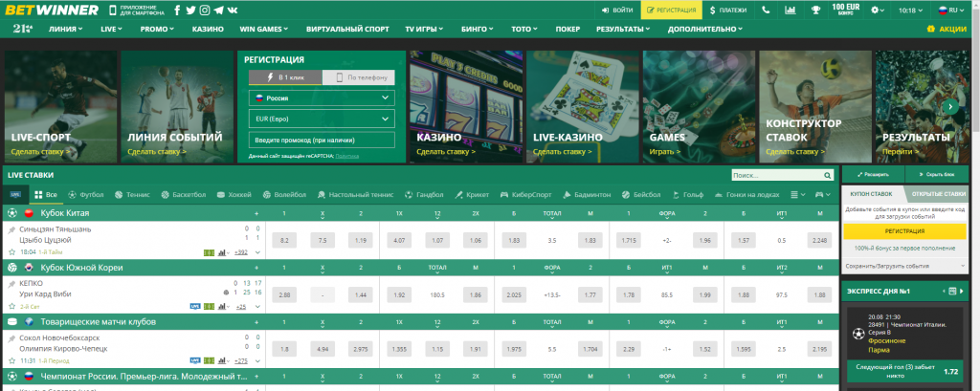Open the statistics bar-chart icon in header
Viewport: 980px width, 391px height.
click(x=791, y=10)
